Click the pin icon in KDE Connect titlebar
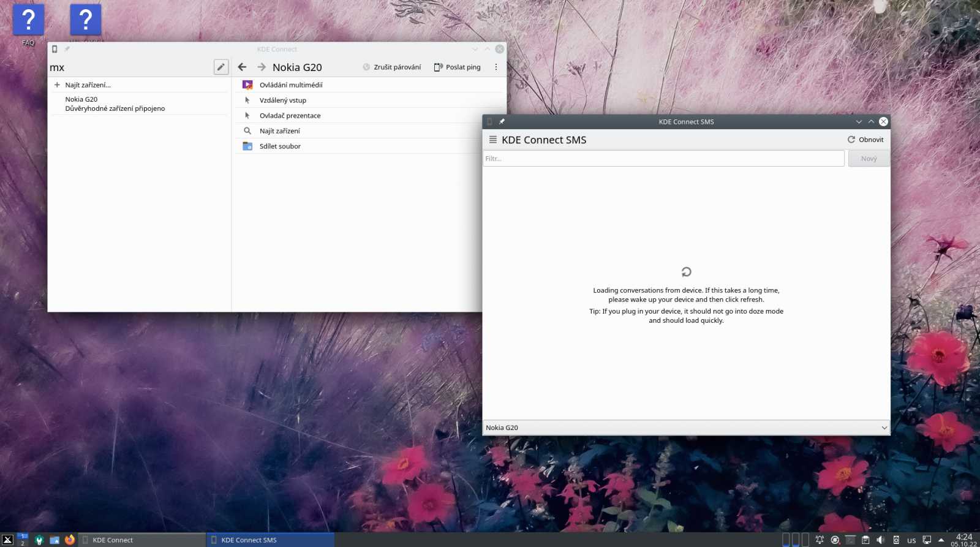Image resolution: width=980 pixels, height=547 pixels. click(x=67, y=49)
